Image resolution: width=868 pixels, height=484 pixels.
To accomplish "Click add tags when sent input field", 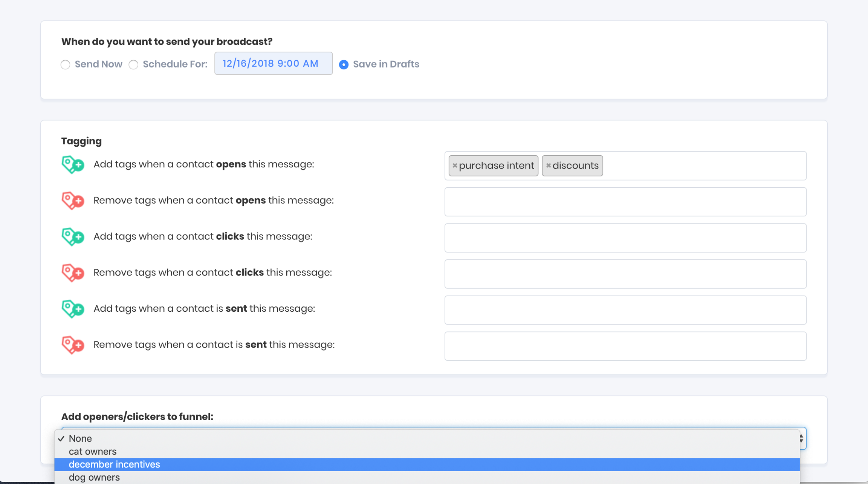I will point(625,310).
